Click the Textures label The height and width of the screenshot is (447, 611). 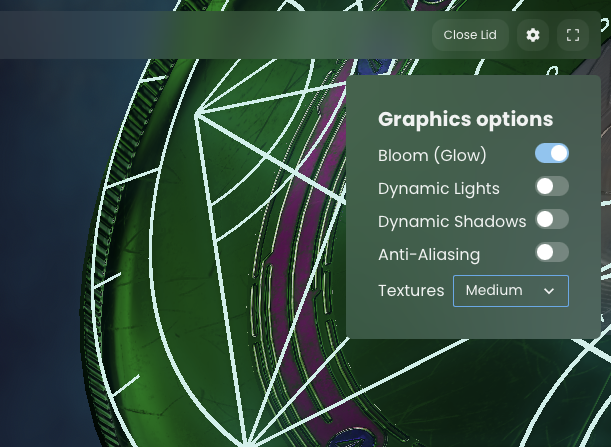(411, 291)
